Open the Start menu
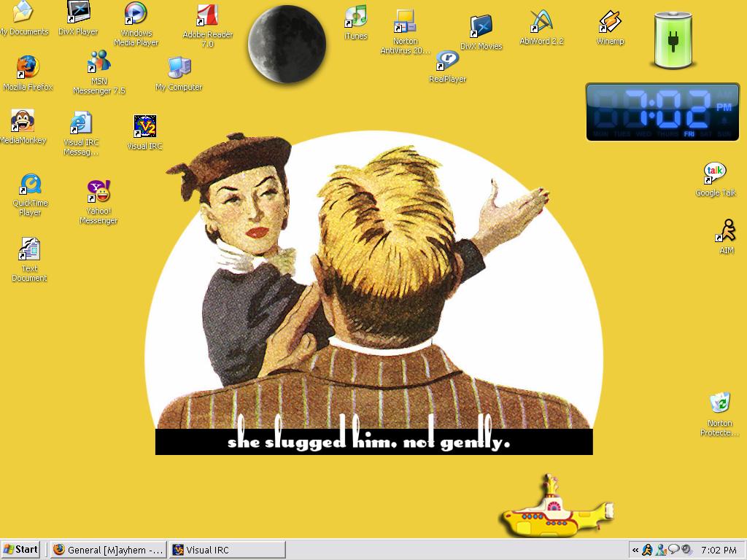 [x=20, y=550]
